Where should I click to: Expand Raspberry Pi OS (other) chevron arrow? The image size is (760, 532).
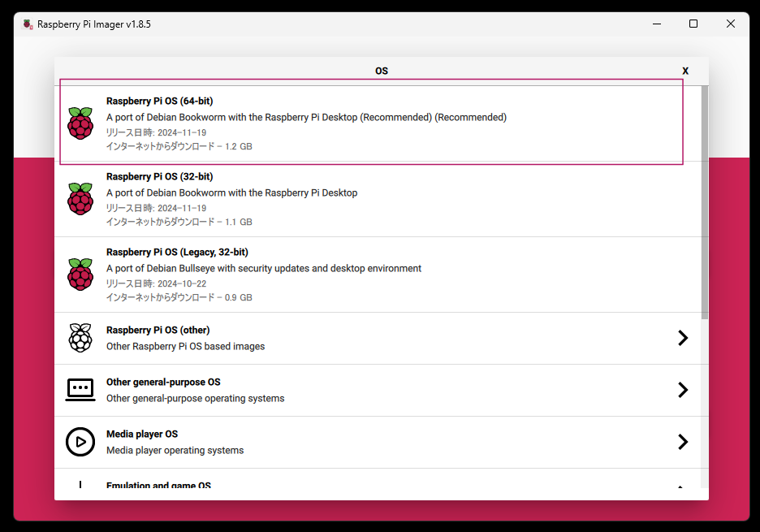pos(683,338)
